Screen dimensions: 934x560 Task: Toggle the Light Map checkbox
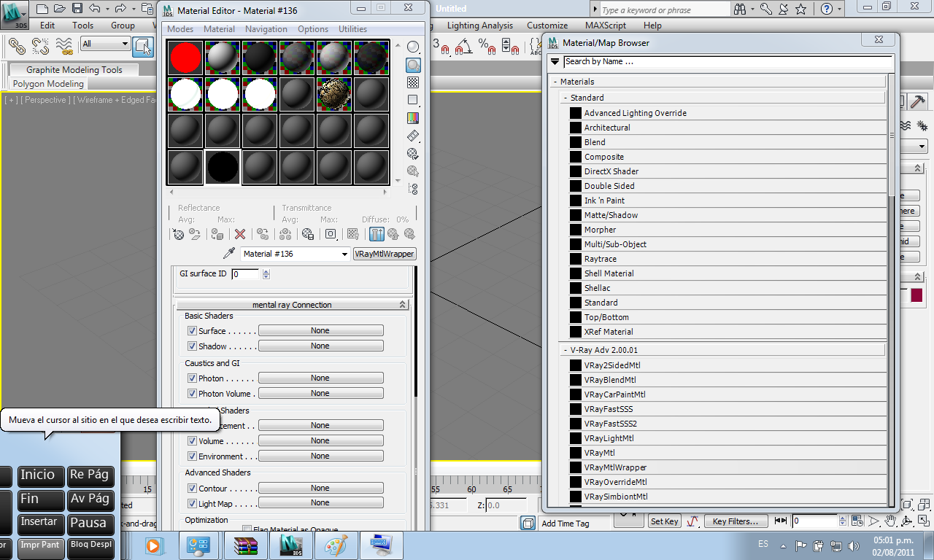pyautogui.click(x=193, y=504)
